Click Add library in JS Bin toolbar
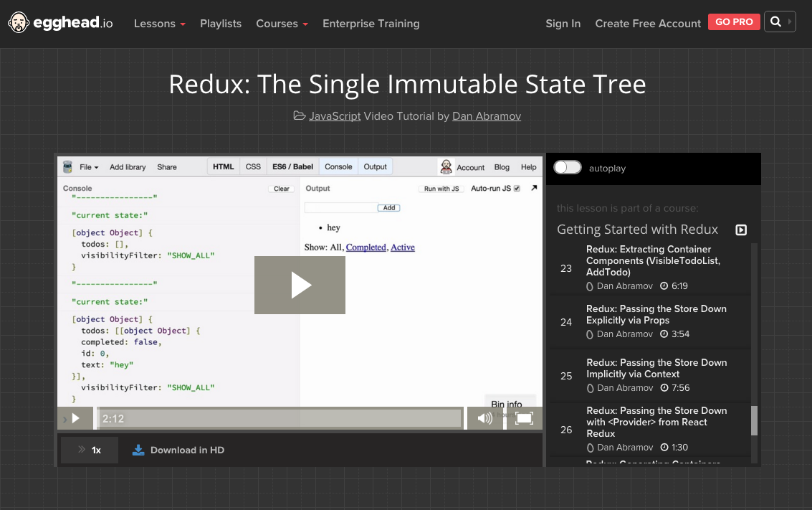This screenshot has width=812, height=510. click(128, 167)
